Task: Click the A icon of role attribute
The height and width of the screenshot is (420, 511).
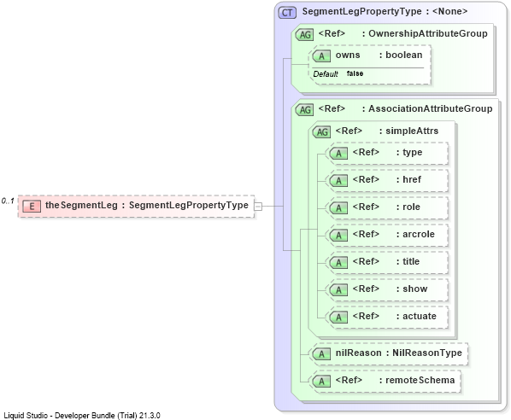Action: pos(338,208)
